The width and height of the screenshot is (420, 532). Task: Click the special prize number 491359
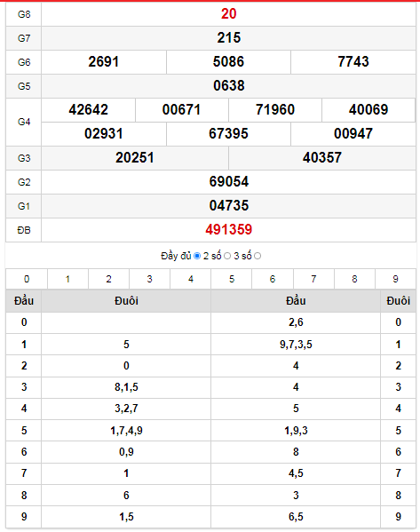pyautogui.click(x=229, y=230)
